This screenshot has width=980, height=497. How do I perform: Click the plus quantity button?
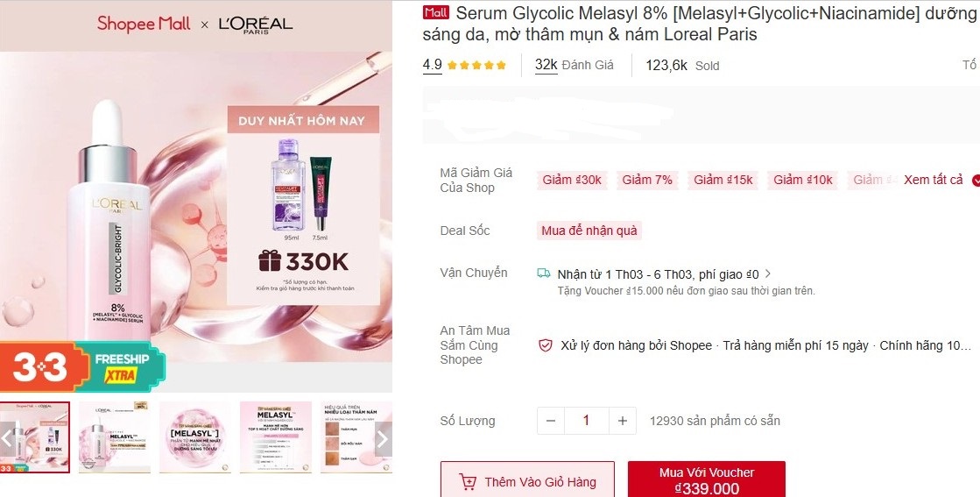coord(623,421)
